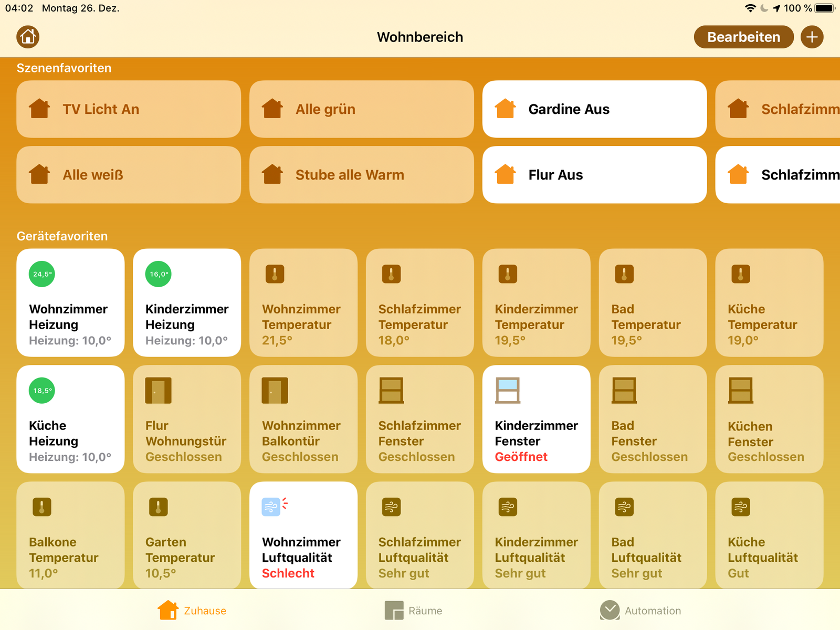Open the Garten Temperatur tile

(x=187, y=535)
